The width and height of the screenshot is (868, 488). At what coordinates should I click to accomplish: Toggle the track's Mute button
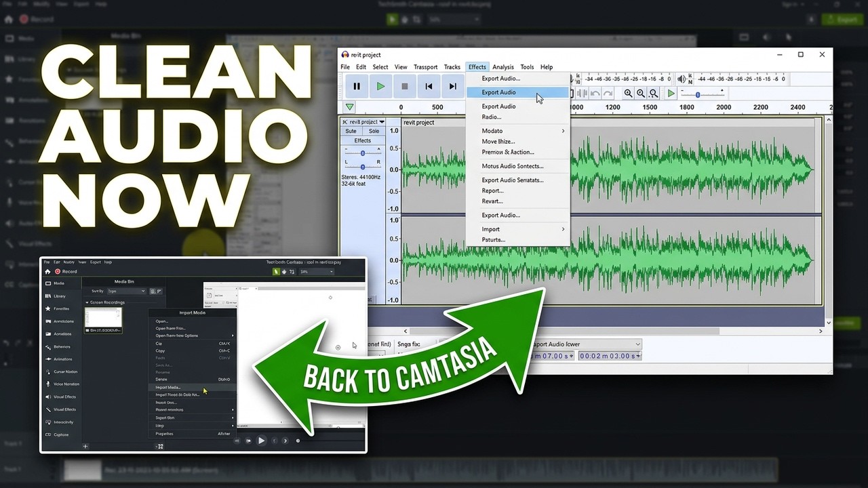(351, 131)
